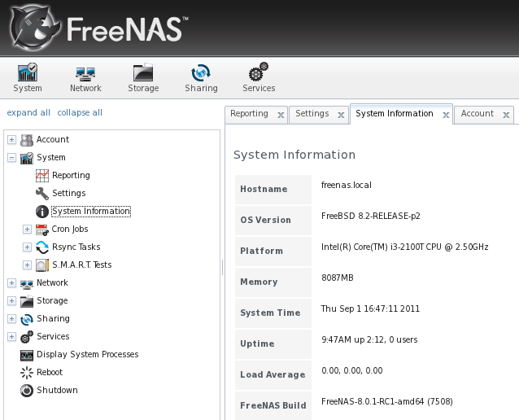This screenshot has height=420, width=519.
Task: Click load average value 0.00, 0.00, 0.00
Action: tap(352, 370)
